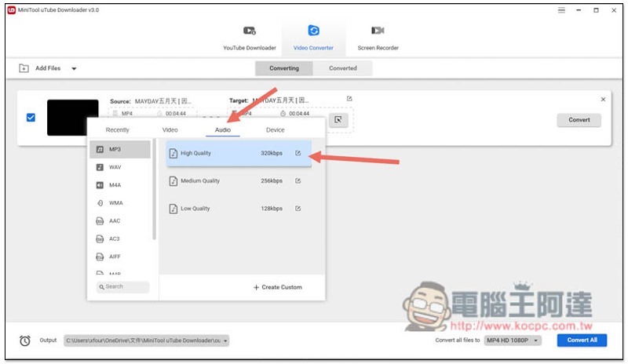Click the MiniTool app logo icon
The width and height of the screenshot is (628, 364).
[11, 10]
